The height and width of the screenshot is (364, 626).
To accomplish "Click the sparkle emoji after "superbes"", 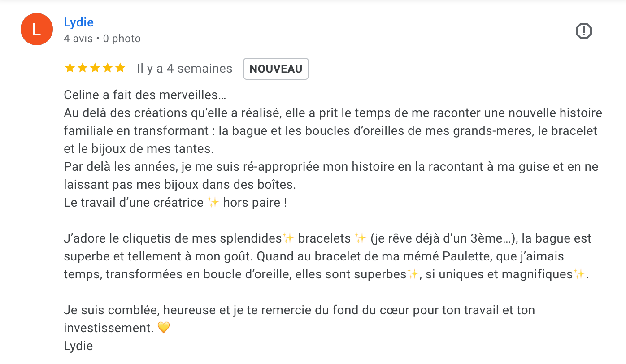I will click(x=413, y=274).
